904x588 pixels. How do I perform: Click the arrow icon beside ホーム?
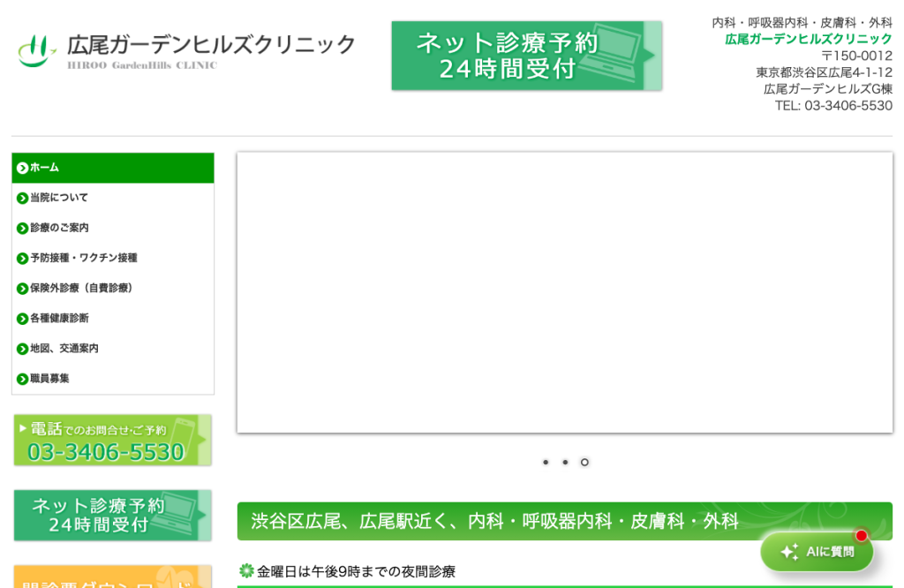[x=22, y=168]
